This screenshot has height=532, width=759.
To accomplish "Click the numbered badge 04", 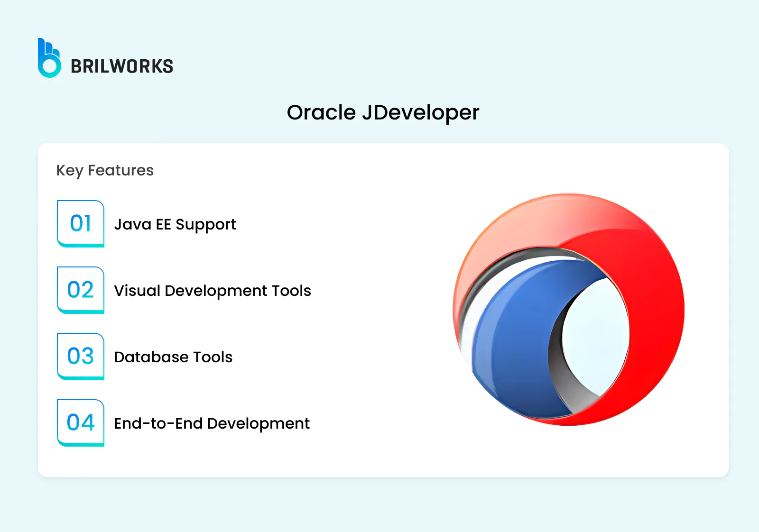I will tap(80, 422).
